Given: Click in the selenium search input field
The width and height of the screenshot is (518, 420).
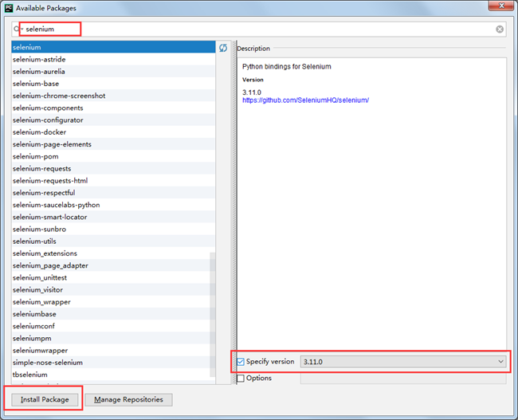Looking at the screenshot, I should tap(257, 29).
